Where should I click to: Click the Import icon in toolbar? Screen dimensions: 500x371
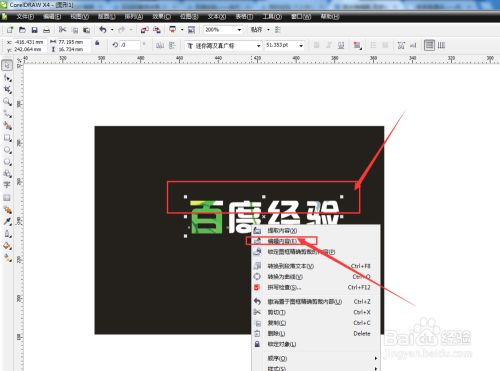(144, 30)
